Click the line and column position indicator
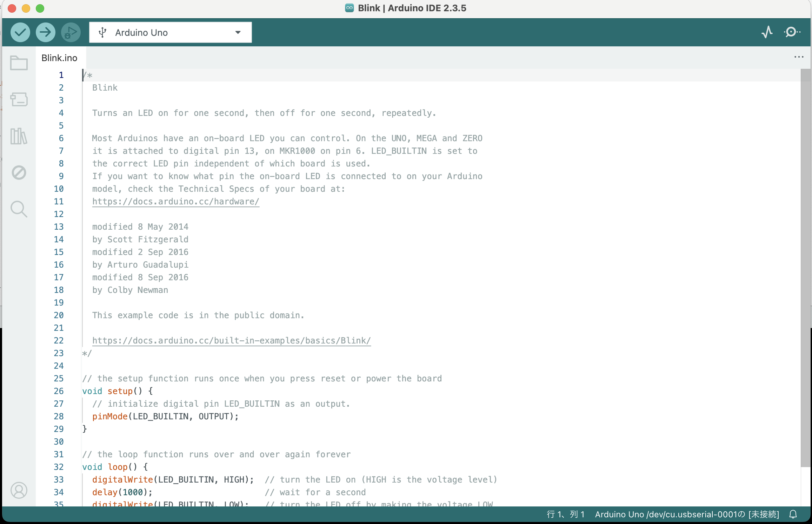This screenshot has height=524, width=812. point(565,515)
